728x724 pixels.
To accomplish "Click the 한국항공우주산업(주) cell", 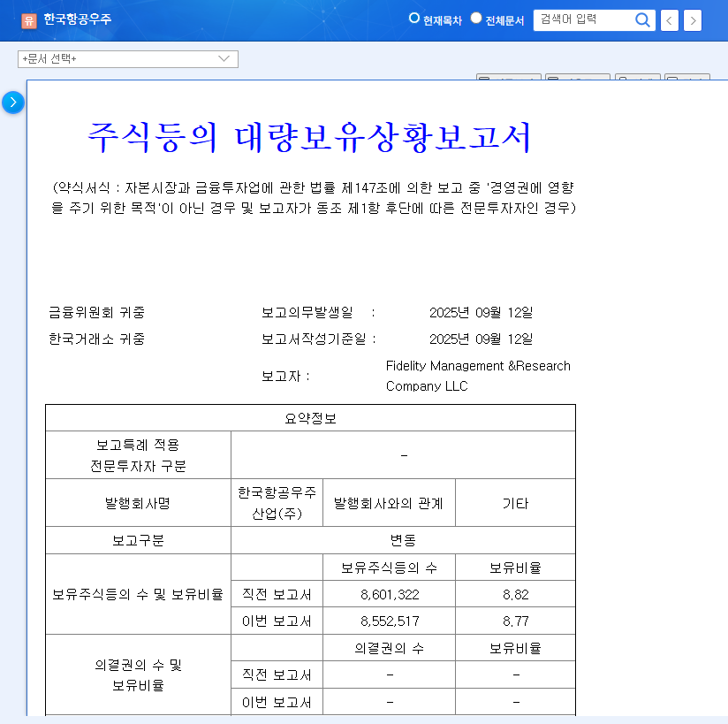I will (277, 503).
